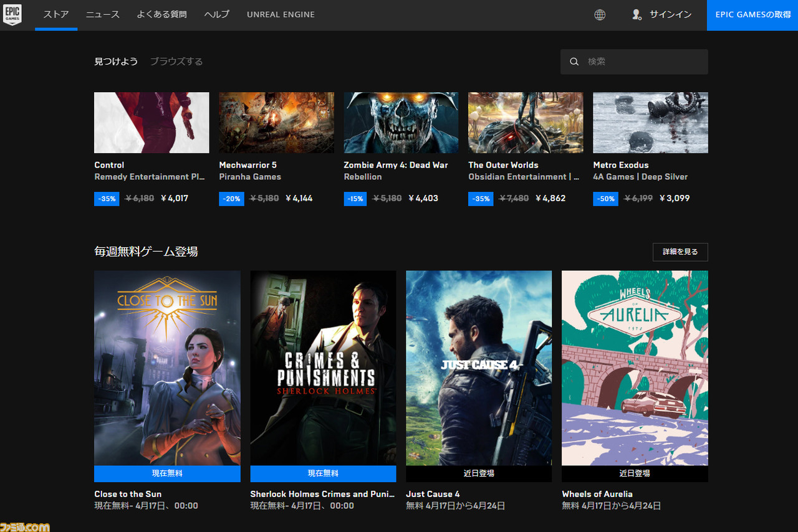Click The Outer Worlds title
798x532 pixels.
[x=503, y=165]
